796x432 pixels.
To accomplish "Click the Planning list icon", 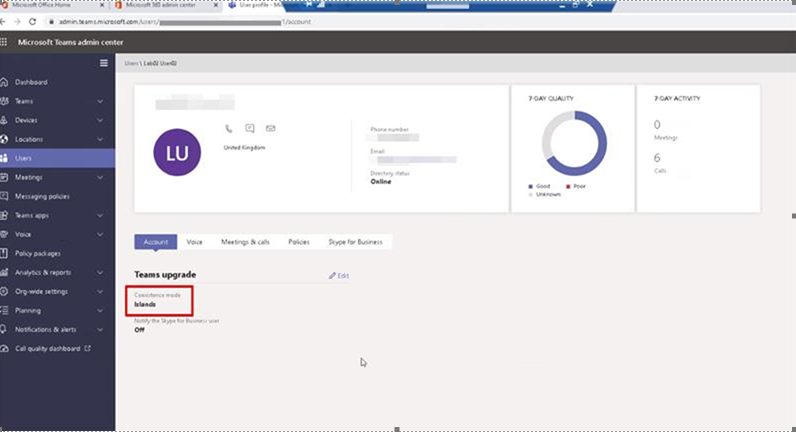I will point(4,310).
